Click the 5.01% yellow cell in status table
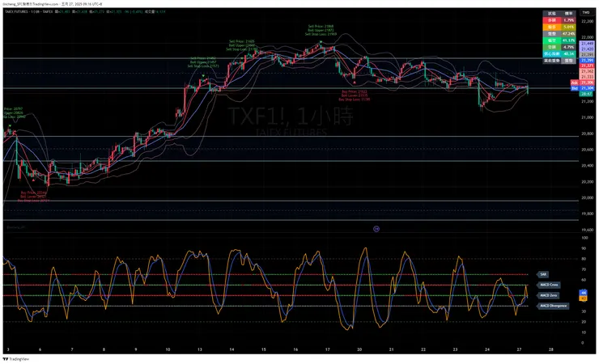The height and width of the screenshot is (364, 599). coord(569,27)
